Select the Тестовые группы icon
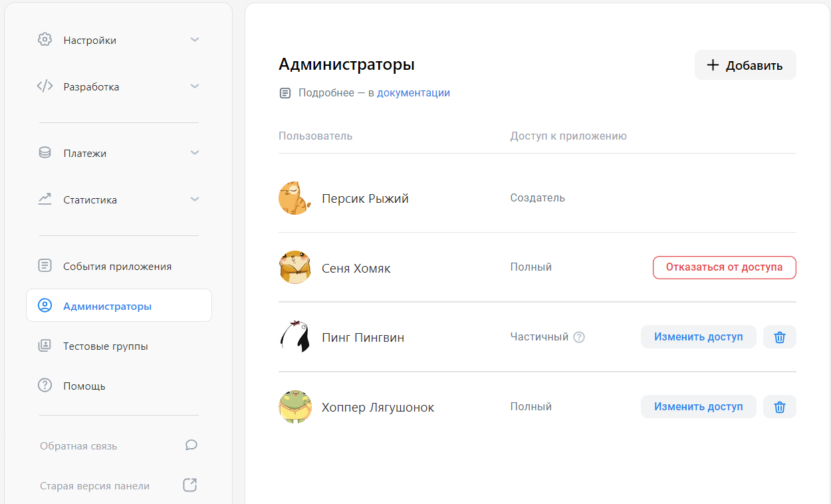 [44, 345]
